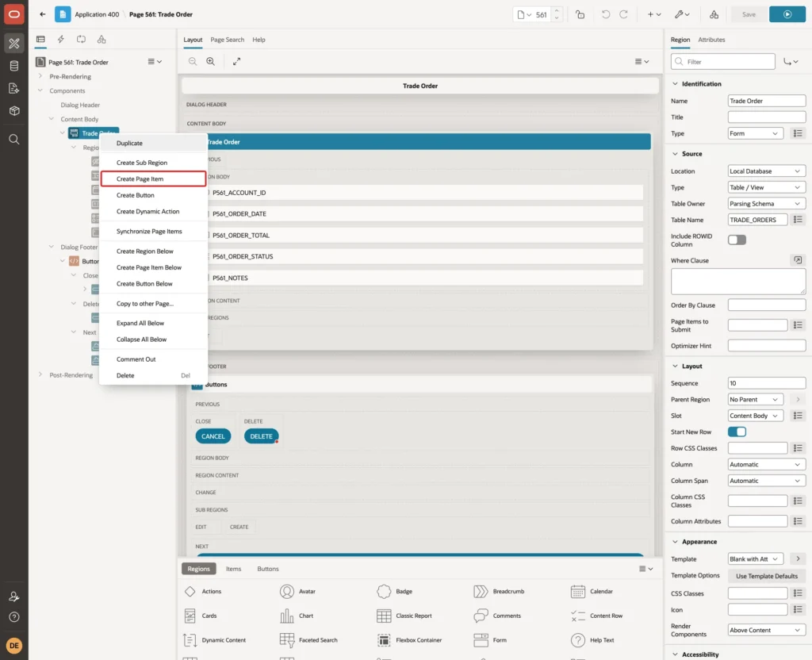This screenshot has width=812, height=660.
Task: Choose Copy to other Page menu entry
Action: 153,304
